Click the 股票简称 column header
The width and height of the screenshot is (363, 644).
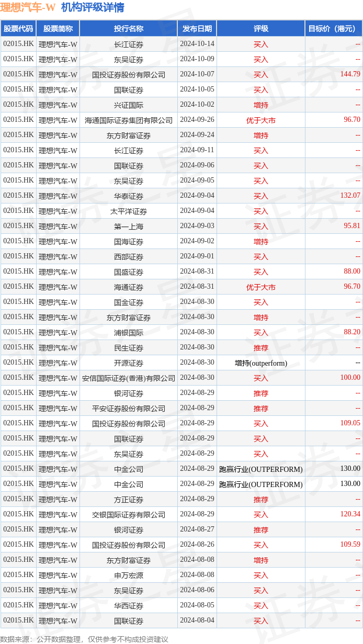pos(58,29)
